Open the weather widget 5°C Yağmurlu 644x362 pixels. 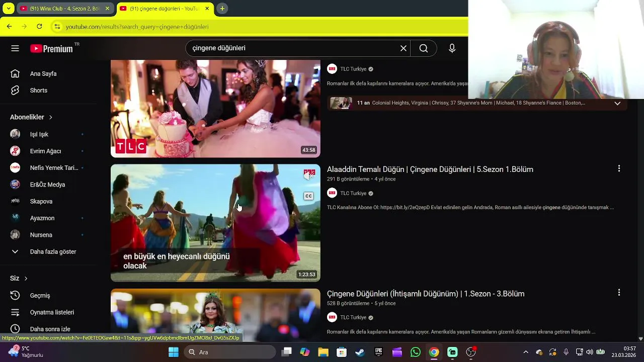[x=25, y=351]
